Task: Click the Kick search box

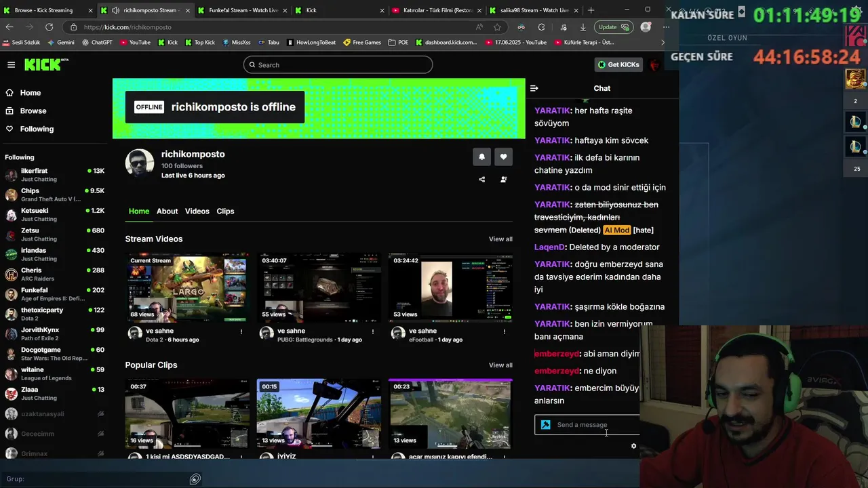Action: click(338, 65)
